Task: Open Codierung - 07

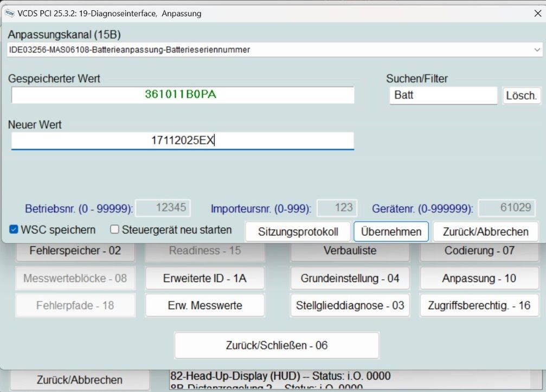Action: (479, 251)
